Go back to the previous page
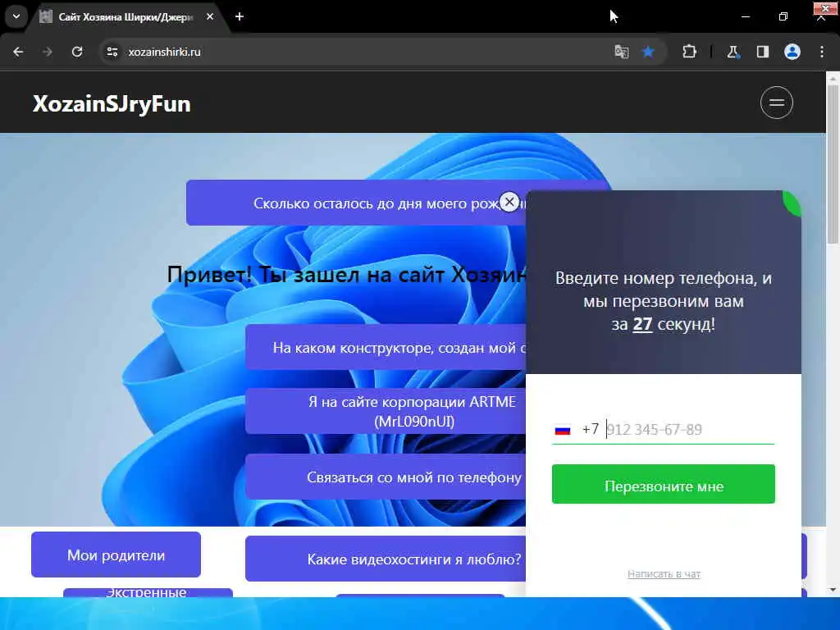 (18, 52)
